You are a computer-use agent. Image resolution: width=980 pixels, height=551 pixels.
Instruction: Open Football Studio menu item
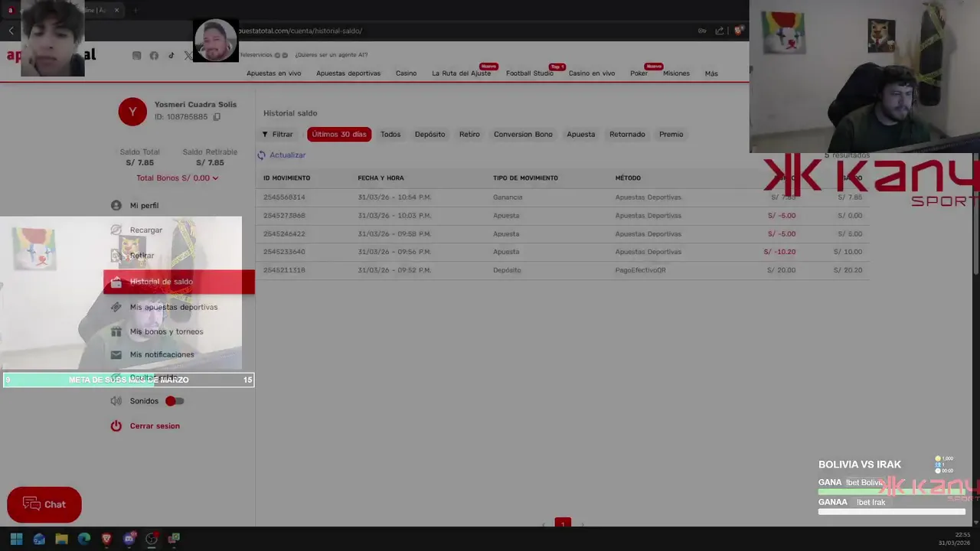pyautogui.click(x=530, y=73)
